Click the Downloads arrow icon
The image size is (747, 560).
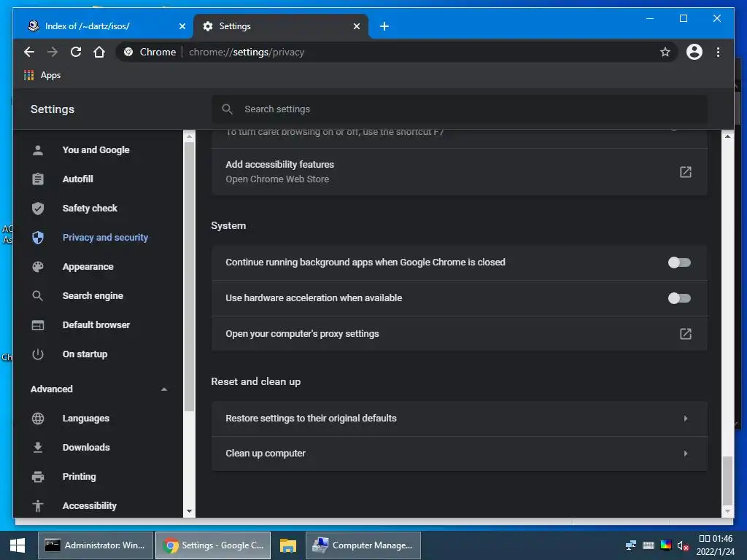click(x=38, y=448)
